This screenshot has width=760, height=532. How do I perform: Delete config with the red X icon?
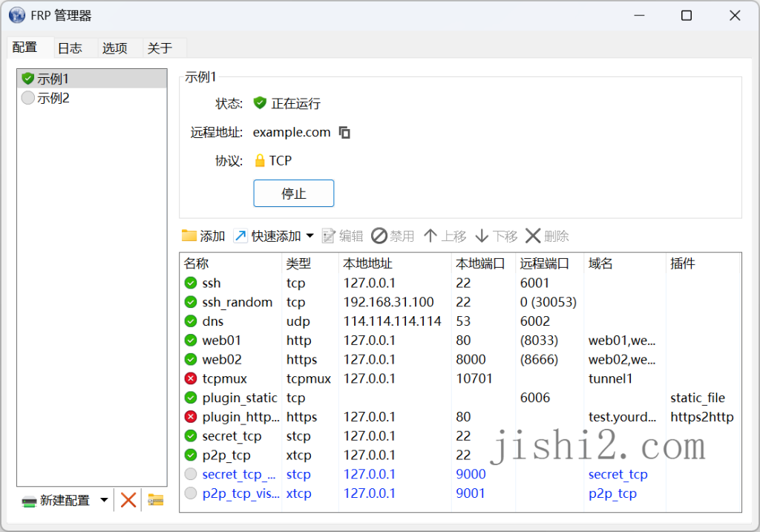(x=128, y=500)
